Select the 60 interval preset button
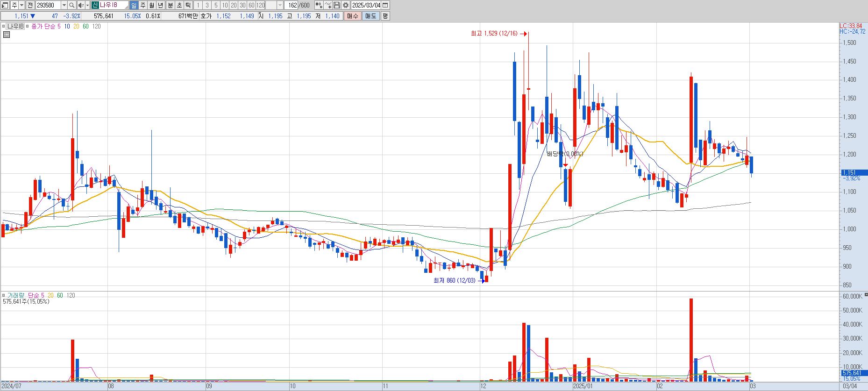The width and height of the screenshot is (868, 391). pyautogui.click(x=251, y=5)
